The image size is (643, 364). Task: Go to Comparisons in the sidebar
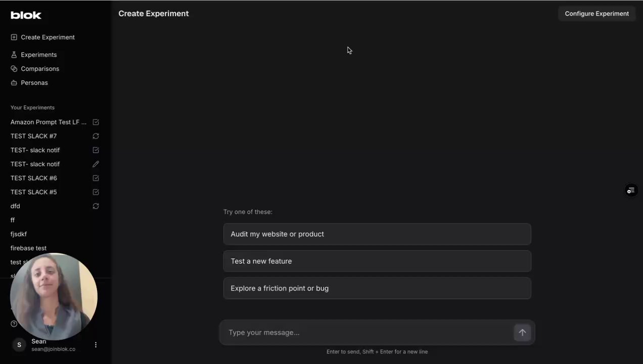tap(40, 69)
